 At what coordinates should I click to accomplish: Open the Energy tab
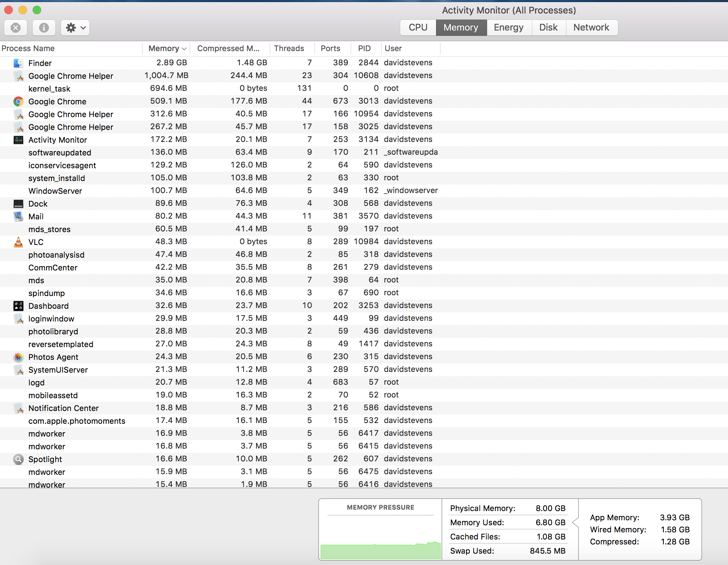[509, 28]
